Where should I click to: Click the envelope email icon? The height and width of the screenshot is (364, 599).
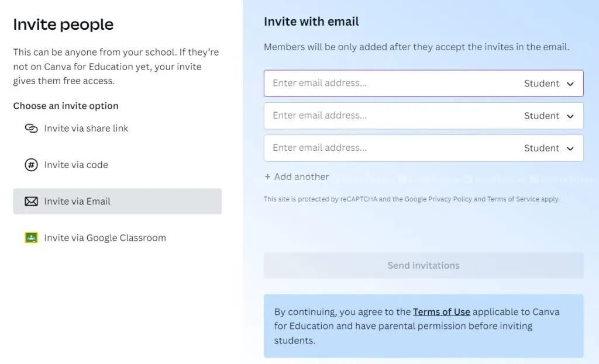(x=31, y=202)
